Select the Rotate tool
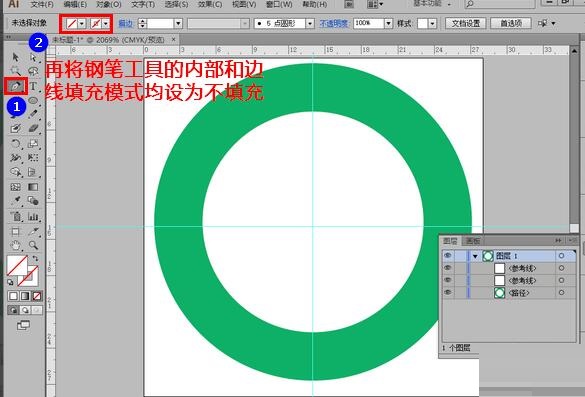The width and height of the screenshot is (585, 397). [15, 144]
